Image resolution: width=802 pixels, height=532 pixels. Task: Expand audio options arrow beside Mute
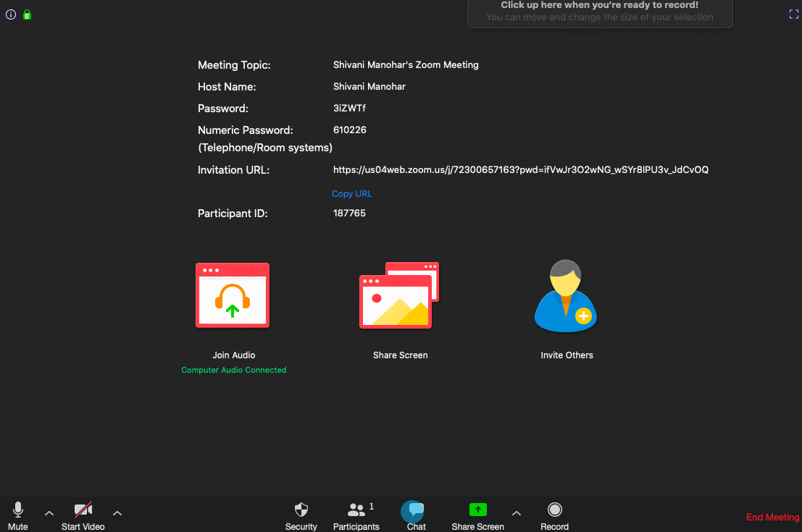point(49,513)
